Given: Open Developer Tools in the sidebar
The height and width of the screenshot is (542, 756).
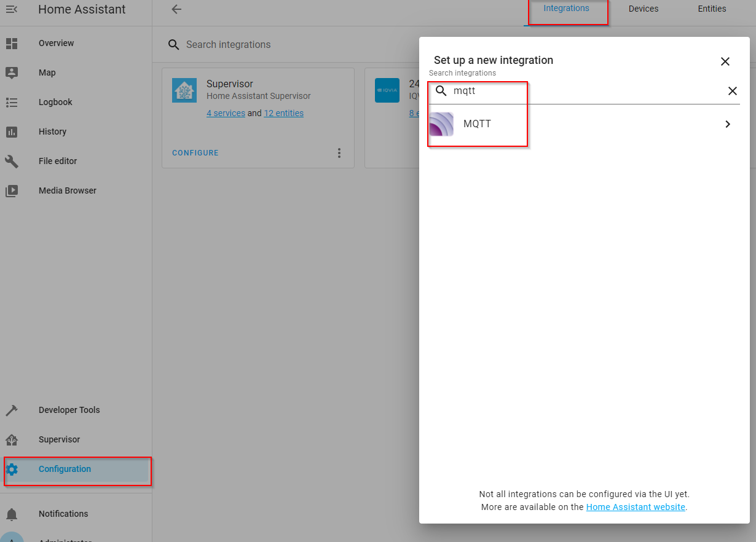Looking at the screenshot, I should click(x=76, y=410).
